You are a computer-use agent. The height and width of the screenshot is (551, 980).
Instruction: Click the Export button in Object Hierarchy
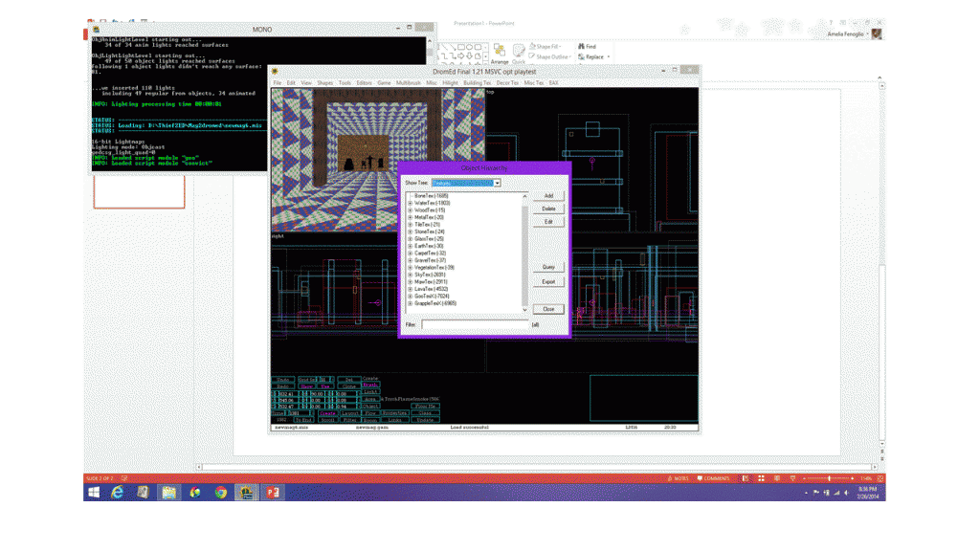coord(548,282)
